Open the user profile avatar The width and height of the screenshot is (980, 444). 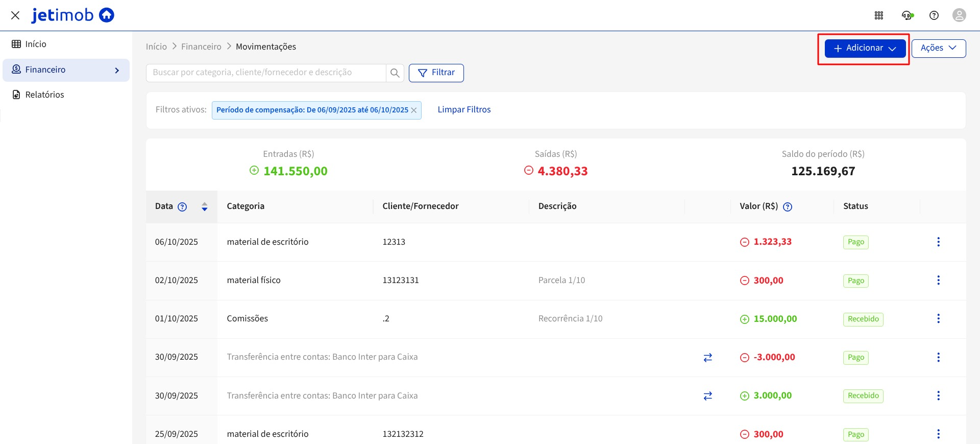pyautogui.click(x=959, y=15)
